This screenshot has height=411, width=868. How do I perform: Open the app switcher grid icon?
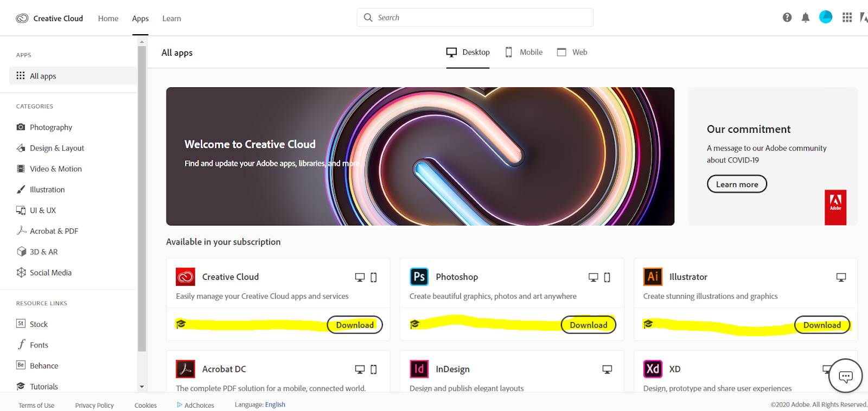(847, 17)
